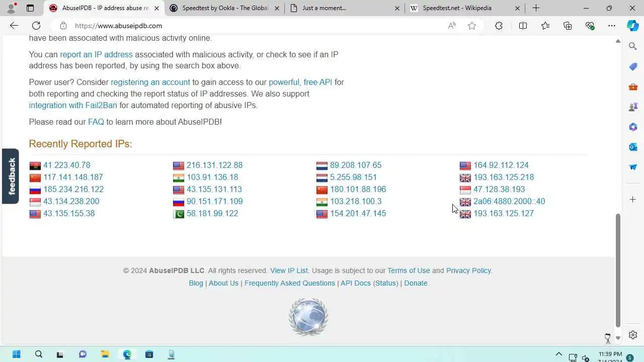Open reported IP 117.141.148.187
Image resolution: width=644 pixels, height=362 pixels.
[x=73, y=177]
